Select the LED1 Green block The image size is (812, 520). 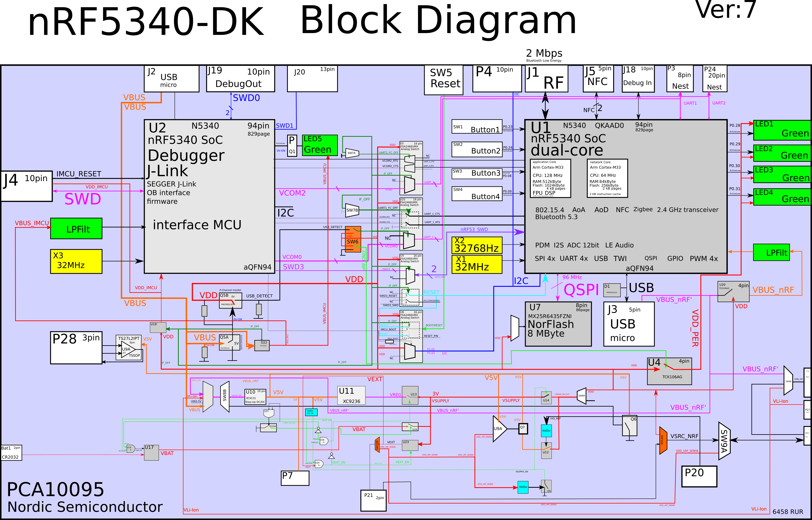(x=782, y=130)
